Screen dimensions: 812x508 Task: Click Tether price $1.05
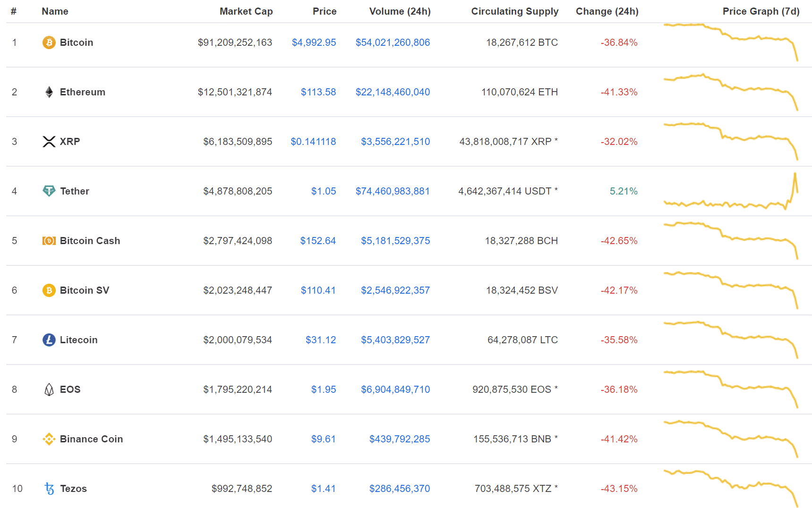324,191
